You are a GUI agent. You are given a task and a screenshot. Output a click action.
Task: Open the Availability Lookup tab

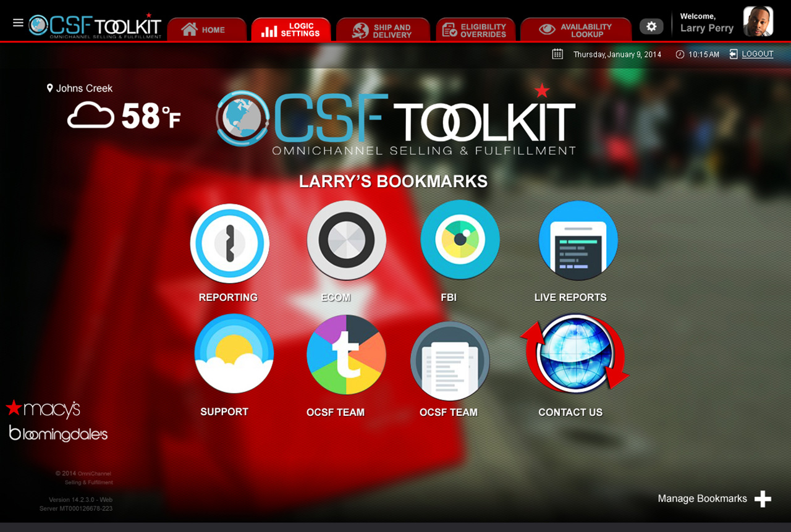coord(575,30)
